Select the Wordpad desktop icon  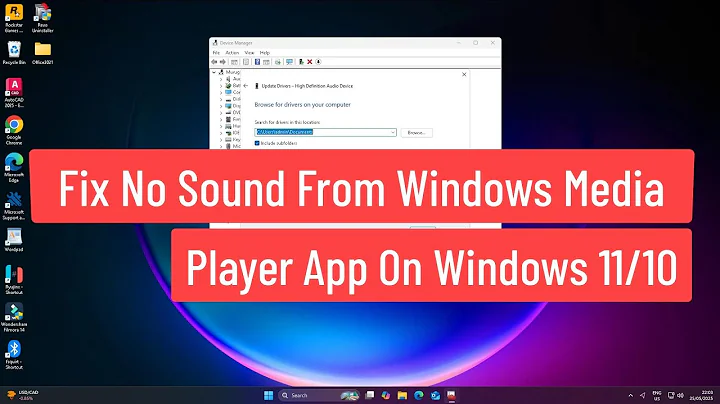pyautogui.click(x=14, y=240)
